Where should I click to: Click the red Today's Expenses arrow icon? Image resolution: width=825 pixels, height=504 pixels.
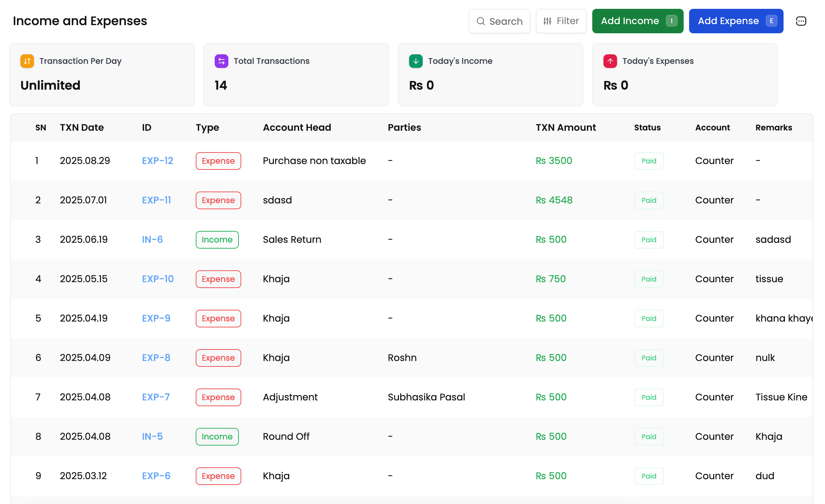pyautogui.click(x=610, y=61)
